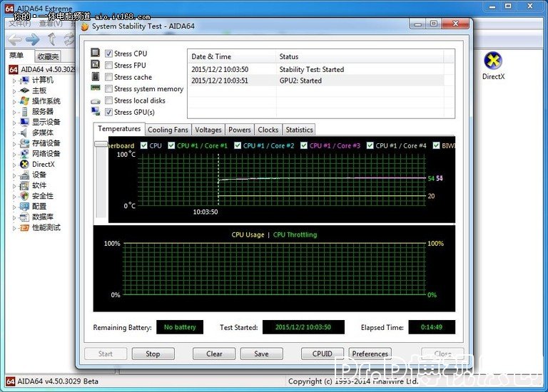
Task: Click the Stop button
Action: click(x=153, y=354)
